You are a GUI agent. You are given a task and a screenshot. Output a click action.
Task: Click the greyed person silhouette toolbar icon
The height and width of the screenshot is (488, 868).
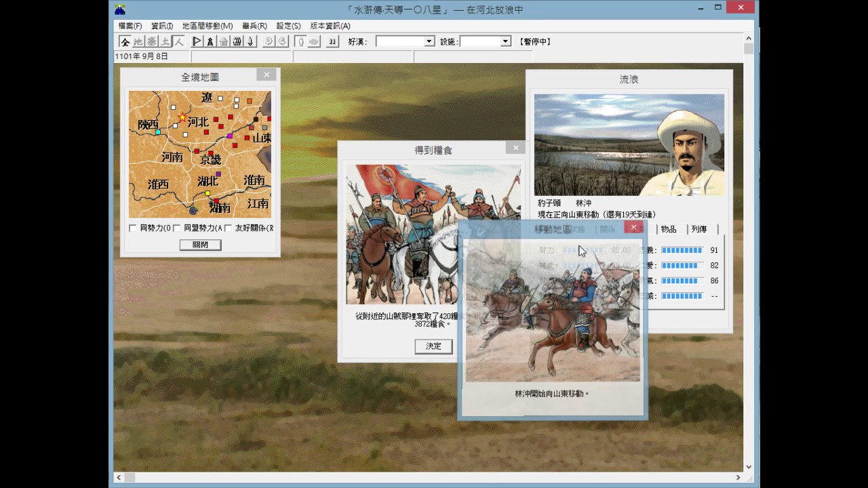[301, 41]
